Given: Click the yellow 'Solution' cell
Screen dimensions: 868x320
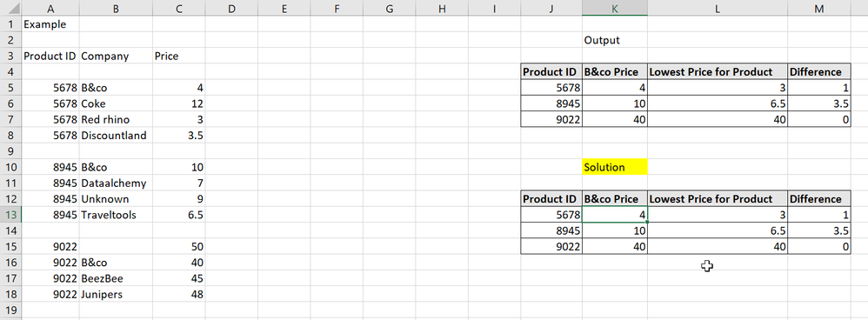Looking at the screenshot, I should click(614, 167).
